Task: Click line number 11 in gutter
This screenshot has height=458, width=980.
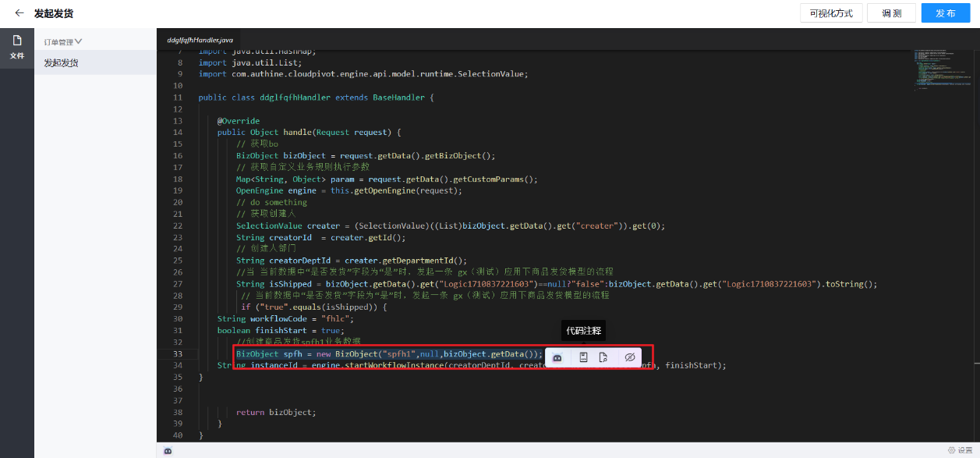Action: pos(177,98)
